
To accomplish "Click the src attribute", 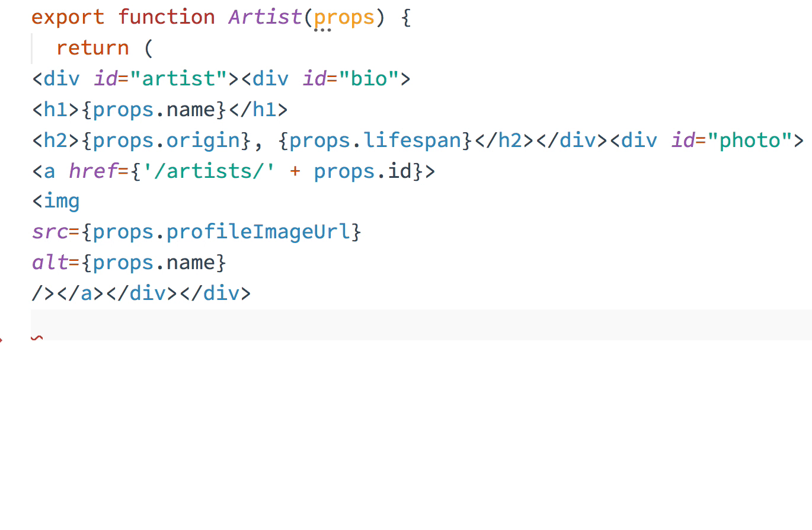I will [x=50, y=232].
